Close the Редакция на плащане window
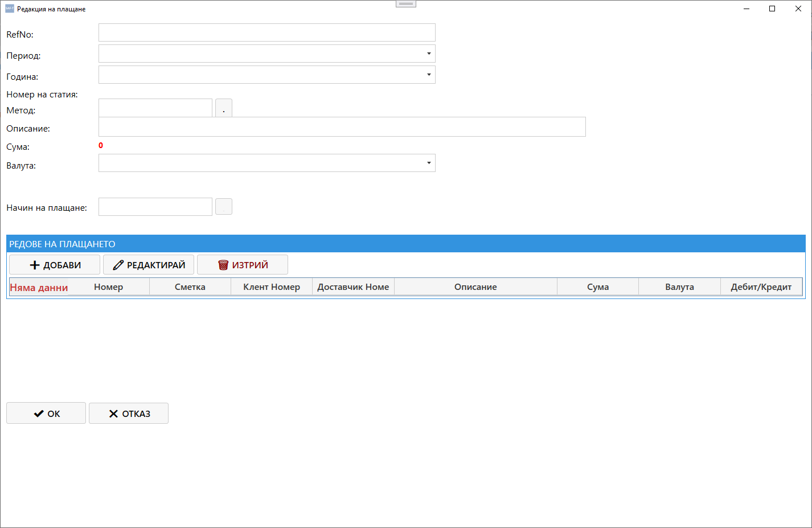This screenshot has width=812, height=528. pyautogui.click(x=798, y=9)
